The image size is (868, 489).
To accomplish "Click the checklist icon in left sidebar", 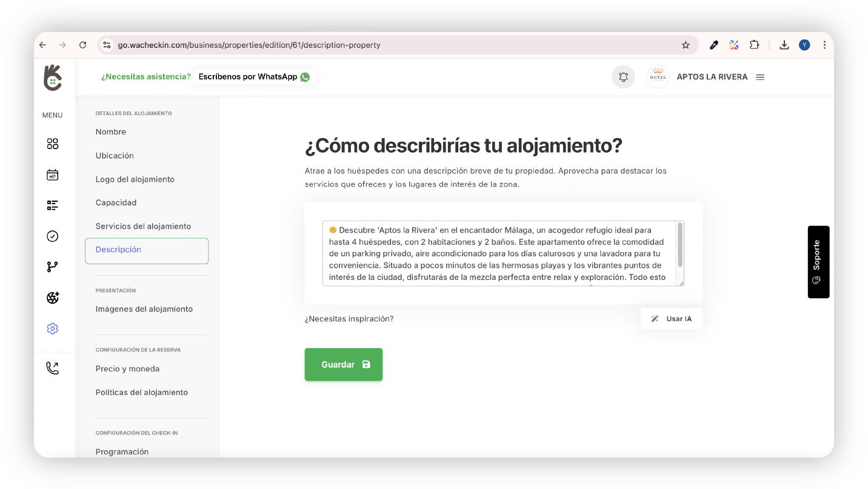I will point(53,205).
